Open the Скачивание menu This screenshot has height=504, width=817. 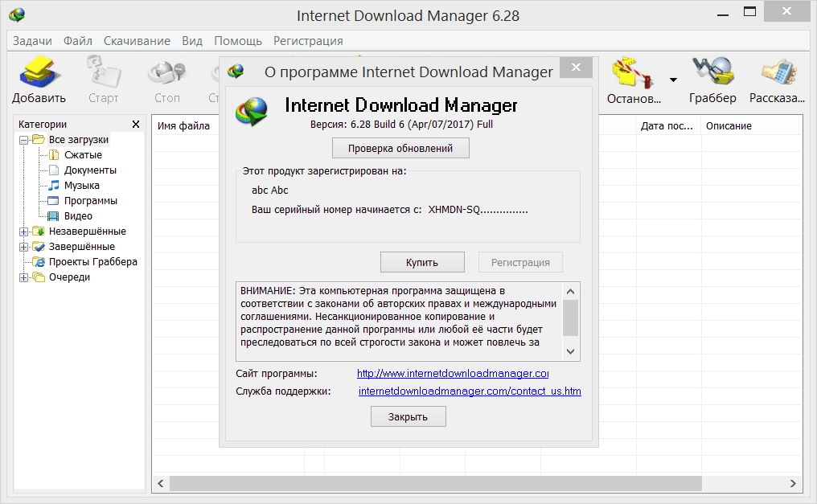tap(137, 41)
